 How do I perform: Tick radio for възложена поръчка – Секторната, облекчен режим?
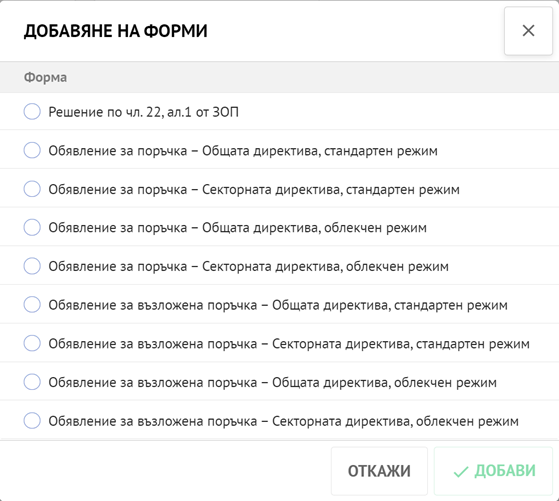tap(32, 420)
